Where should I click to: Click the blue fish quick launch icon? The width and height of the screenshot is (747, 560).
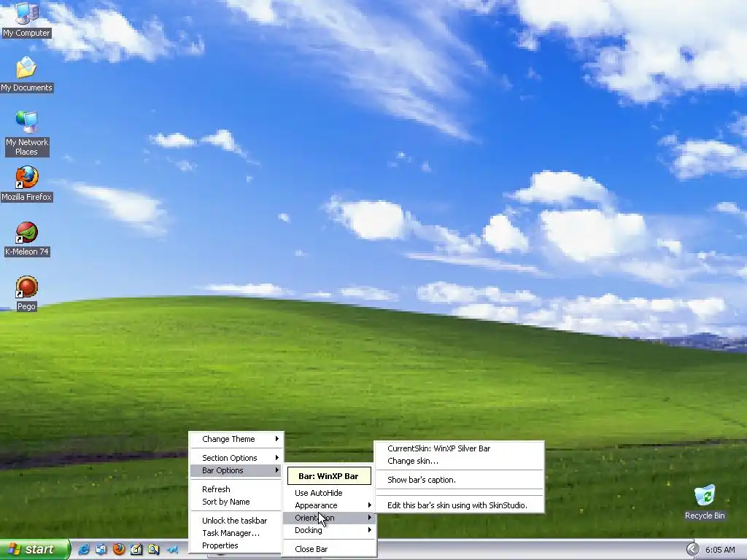coord(172,550)
